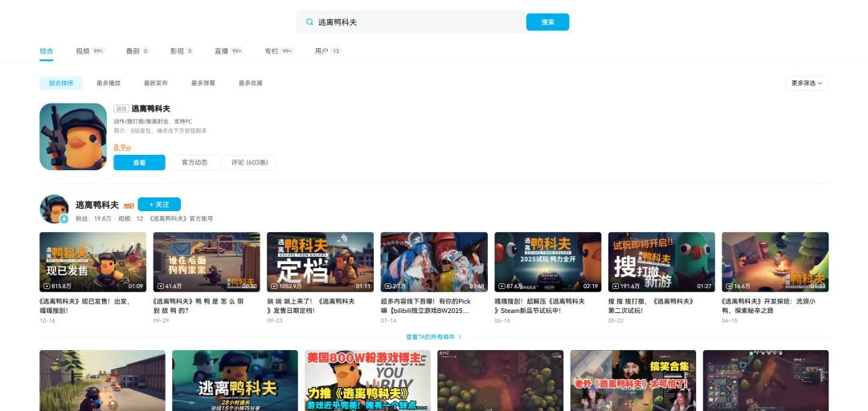Open title 《逃离鸭科夫》现已发售!出发
The image size is (868, 411).
point(84,306)
